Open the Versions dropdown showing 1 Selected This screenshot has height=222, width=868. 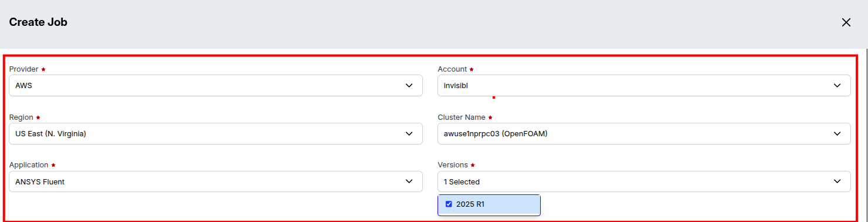pyautogui.click(x=644, y=181)
